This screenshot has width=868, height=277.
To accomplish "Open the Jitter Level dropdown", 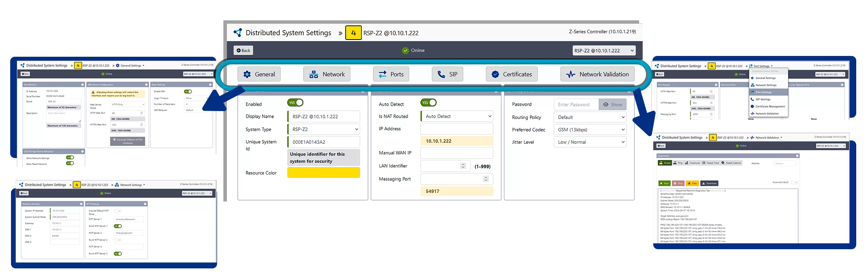I will pyautogui.click(x=590, y=142).
